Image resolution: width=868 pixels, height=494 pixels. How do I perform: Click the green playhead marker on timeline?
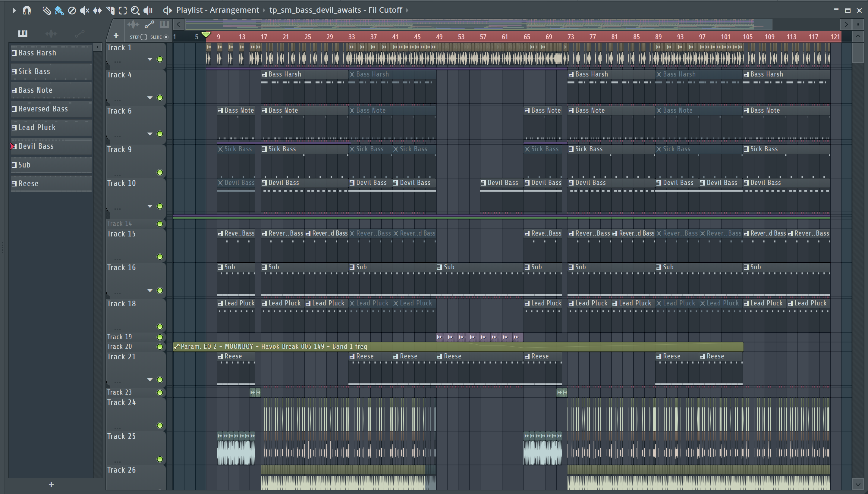(206, 35)
